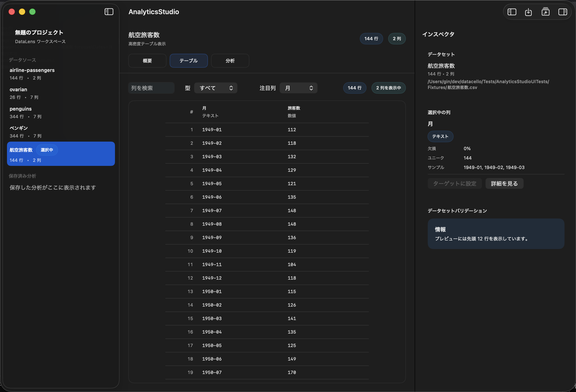Viewport: 576px width, 392px height.
Task: Click the cell 1949-08
Action: 212,224
